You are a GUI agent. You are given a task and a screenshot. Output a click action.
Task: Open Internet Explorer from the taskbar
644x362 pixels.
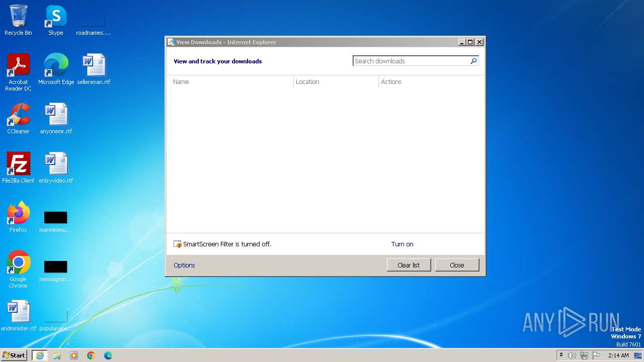click(x=40, y=355)
